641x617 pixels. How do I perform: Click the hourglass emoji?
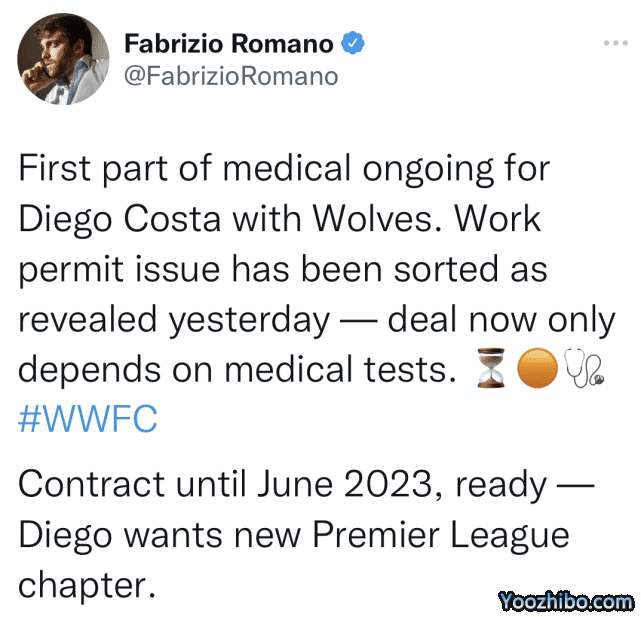pos(491,371)
